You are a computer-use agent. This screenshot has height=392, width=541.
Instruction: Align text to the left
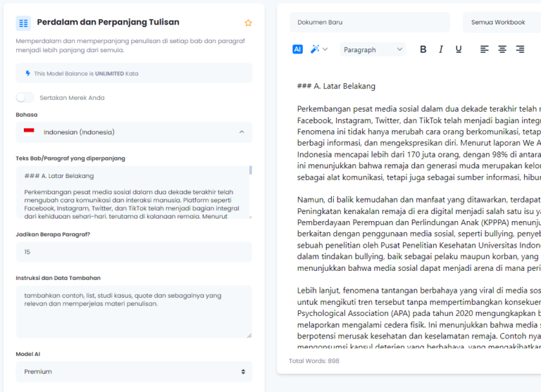coord(485,49)
